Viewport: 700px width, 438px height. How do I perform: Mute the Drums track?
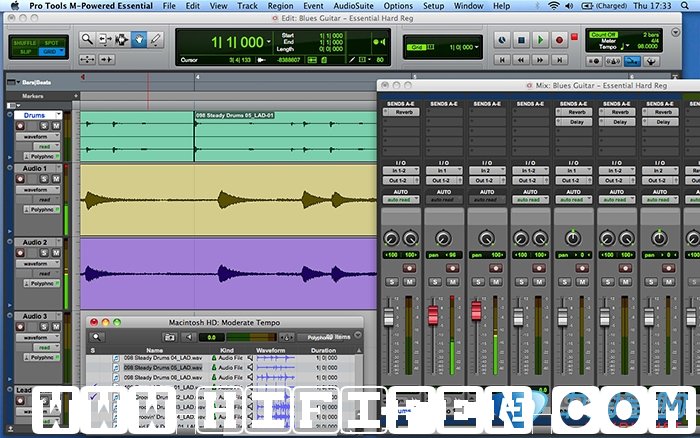(56, 126)
